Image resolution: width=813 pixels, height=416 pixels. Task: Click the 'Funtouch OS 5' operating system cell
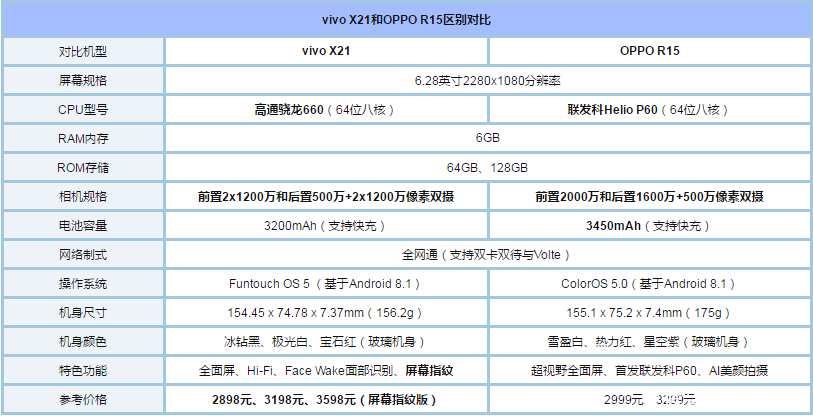[x=326, y=284]
